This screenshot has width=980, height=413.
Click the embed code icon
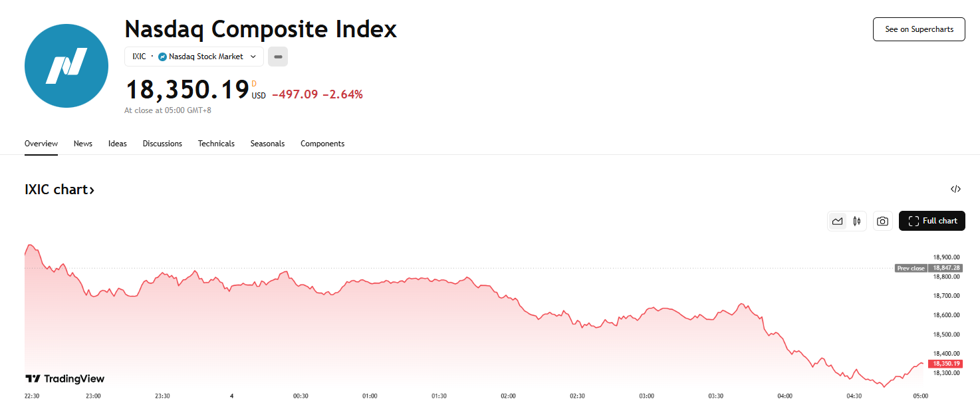[x=955, y=189]
